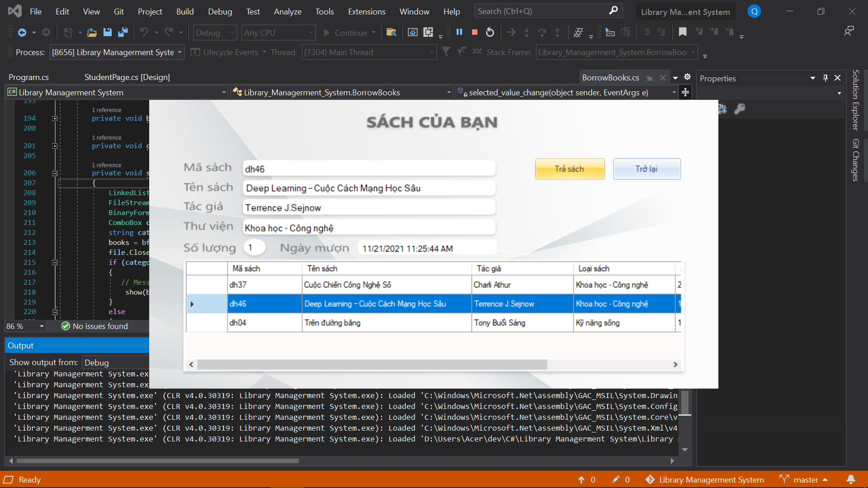Click the red Stop Debugging icon

click(x=475, y=32)
